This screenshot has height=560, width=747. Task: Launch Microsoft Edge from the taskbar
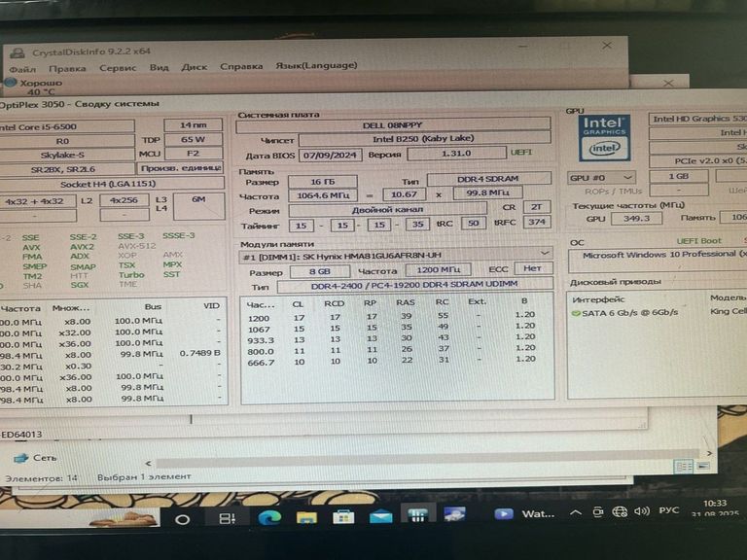tap(269, 517)
